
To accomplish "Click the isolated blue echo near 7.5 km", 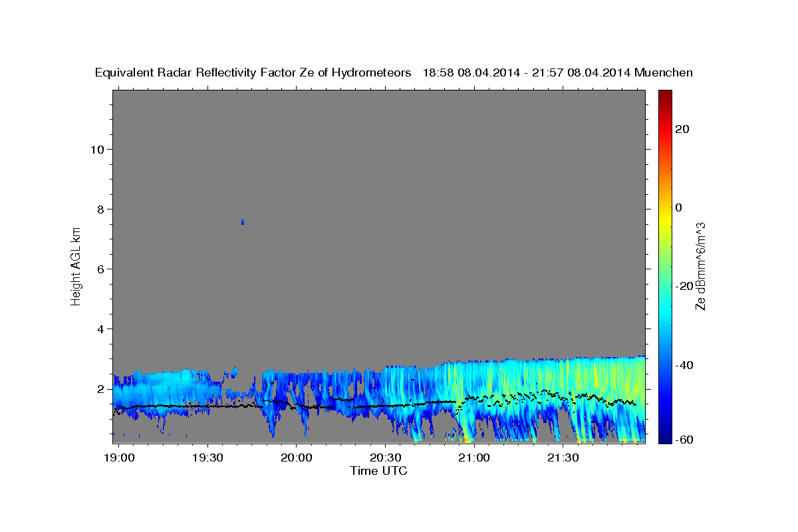I will coord(243,221).
